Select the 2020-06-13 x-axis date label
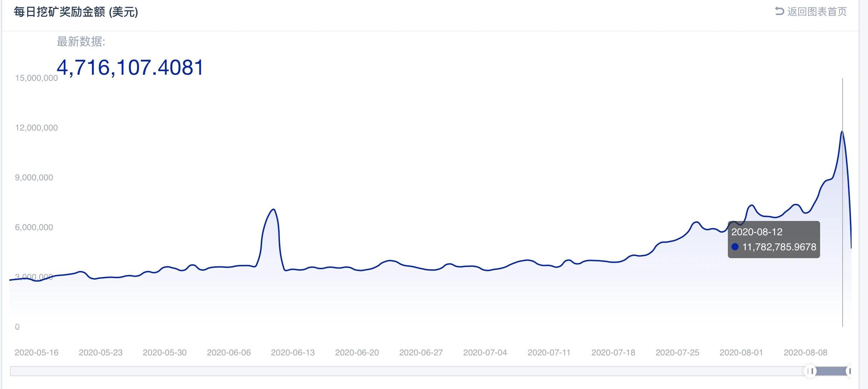 [x=293, y=353]
